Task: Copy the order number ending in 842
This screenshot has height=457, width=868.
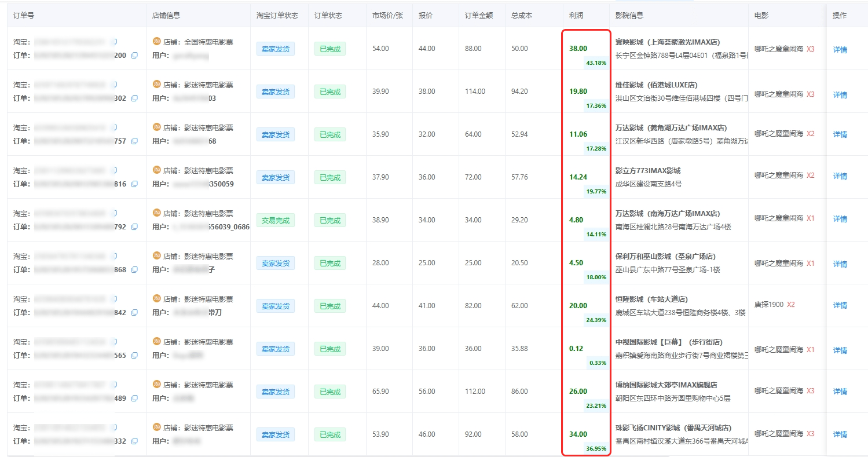Action: [134, 313]
